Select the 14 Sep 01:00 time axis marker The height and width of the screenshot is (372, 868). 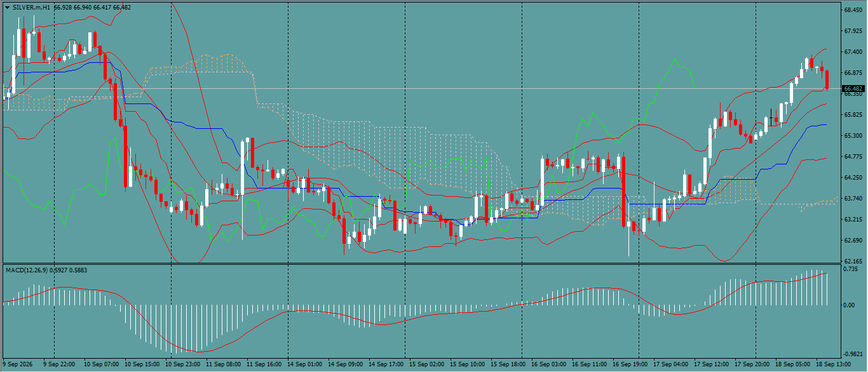(306, 364)
